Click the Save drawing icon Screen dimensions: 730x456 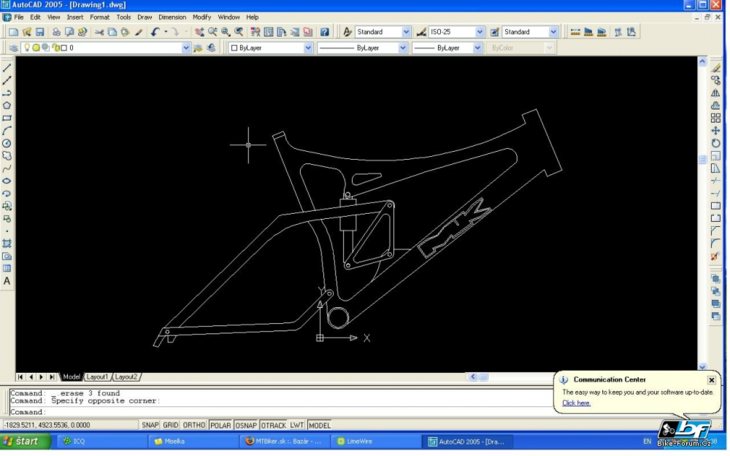click(x=40, y=32)
